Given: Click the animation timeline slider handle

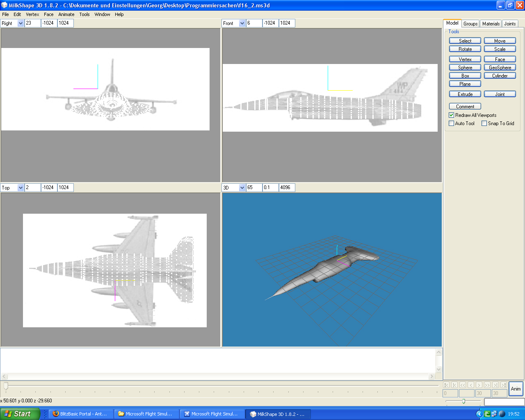Looking at the screenshot, I should pyautogui.click(x=6, y=386).
